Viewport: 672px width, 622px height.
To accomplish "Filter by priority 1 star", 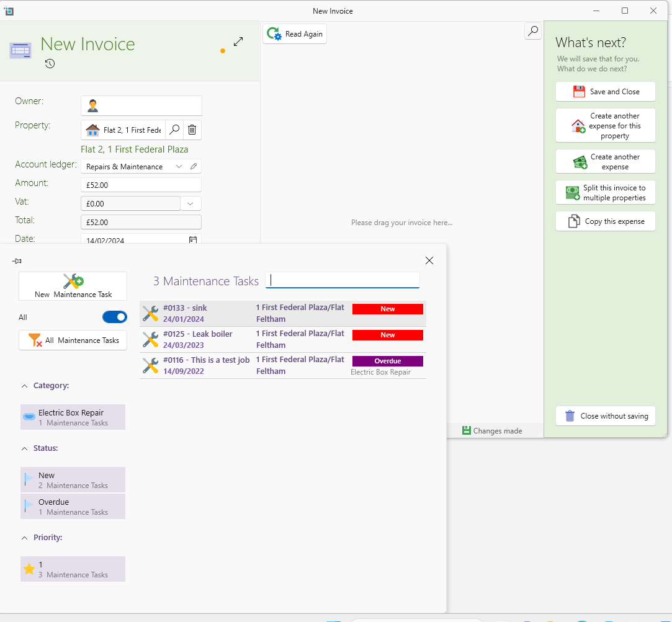I will [73, 569].
